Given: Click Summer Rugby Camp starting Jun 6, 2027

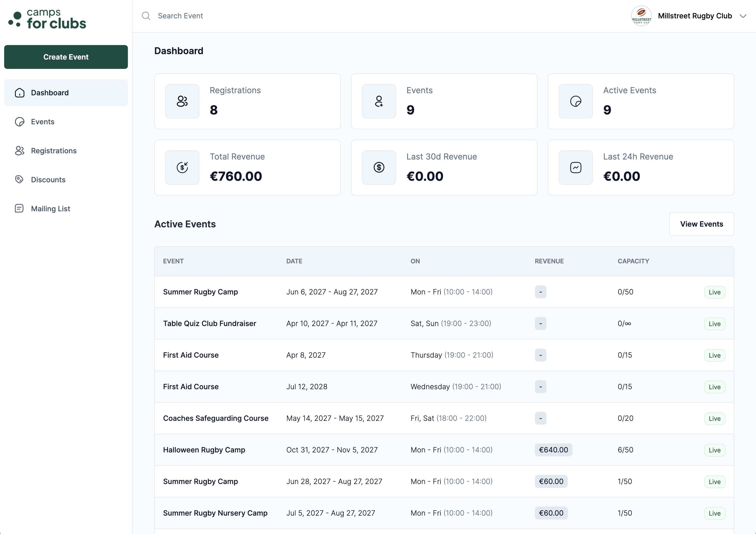Looking at the screenshot, I should 200,292.
